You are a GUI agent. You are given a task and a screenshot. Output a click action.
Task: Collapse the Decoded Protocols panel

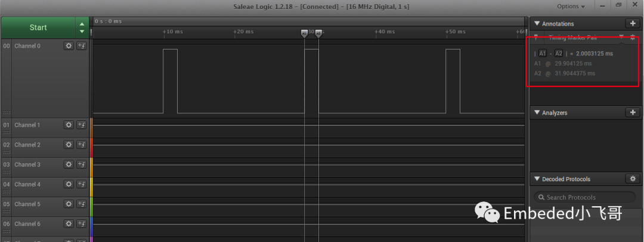[537, 179]
